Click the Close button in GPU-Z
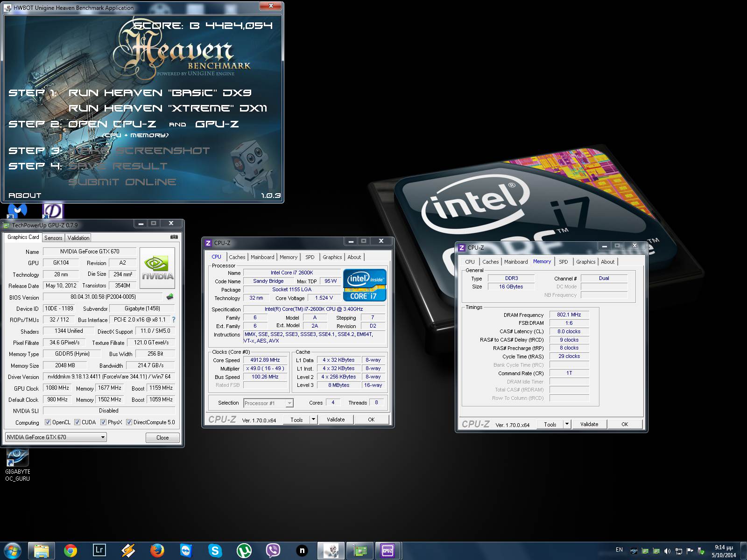This screenshot has height=560, width=747. [x=162, y=438]
